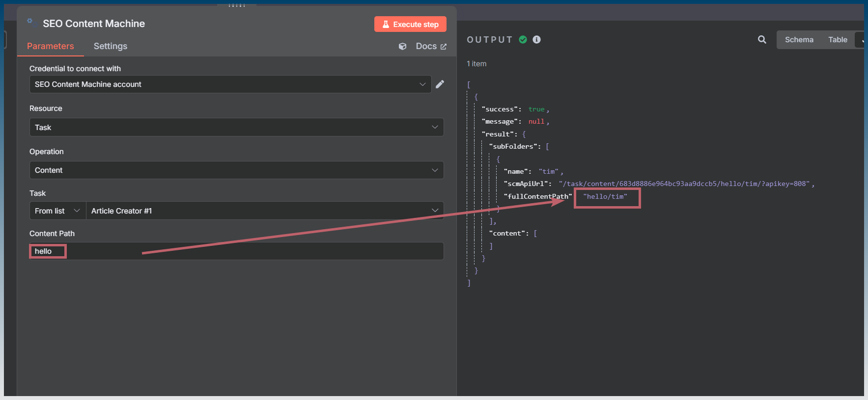Click the "subFolders" key

click(x=514, y=146)
